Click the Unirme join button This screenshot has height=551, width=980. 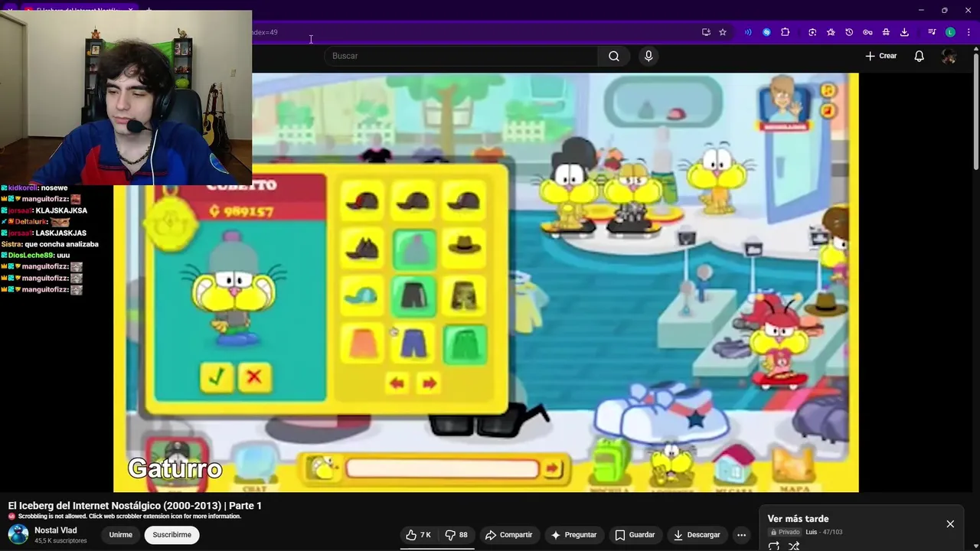[120, 535]
